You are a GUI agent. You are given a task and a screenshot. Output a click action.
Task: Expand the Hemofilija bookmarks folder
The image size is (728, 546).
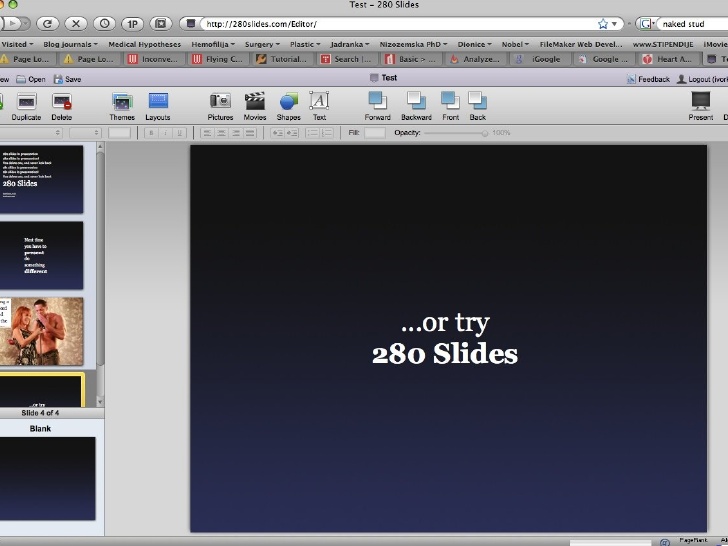tap(213, 44)
